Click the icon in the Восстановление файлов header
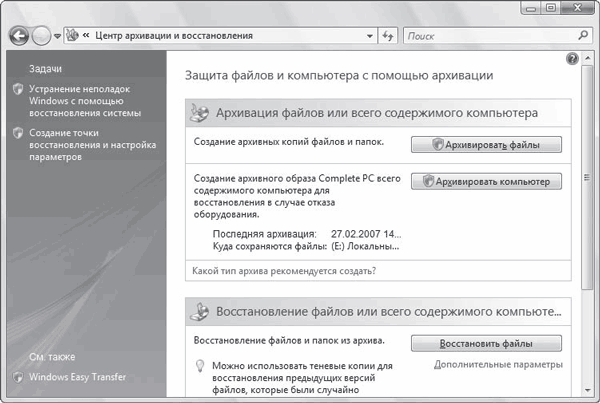The width and height of the screenshot is (600, 403). click(201, 312)
